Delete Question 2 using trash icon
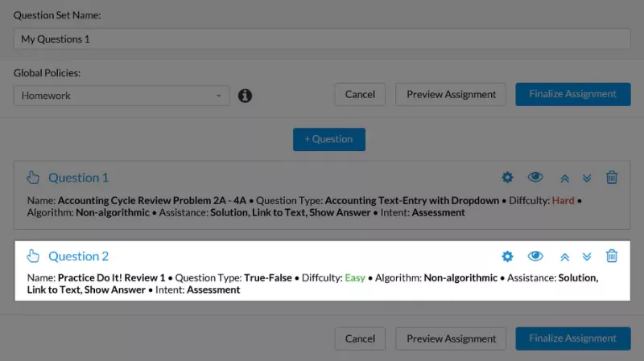 pyautogui.click(x=612, y=256)
